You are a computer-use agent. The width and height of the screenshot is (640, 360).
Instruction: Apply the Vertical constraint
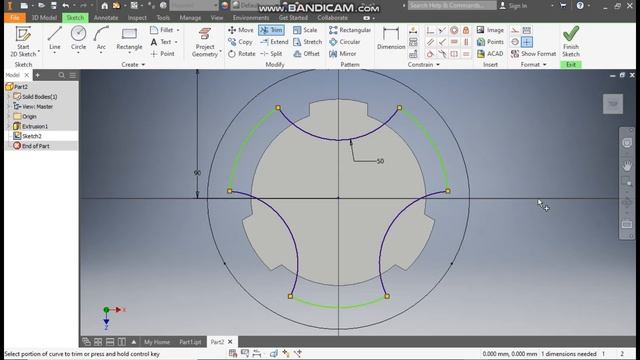(466, 42)
